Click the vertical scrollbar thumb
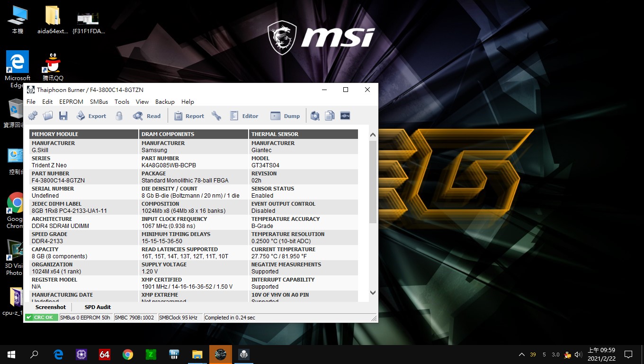This screenshot has width=644, height=364. click(x=373, y=182)
